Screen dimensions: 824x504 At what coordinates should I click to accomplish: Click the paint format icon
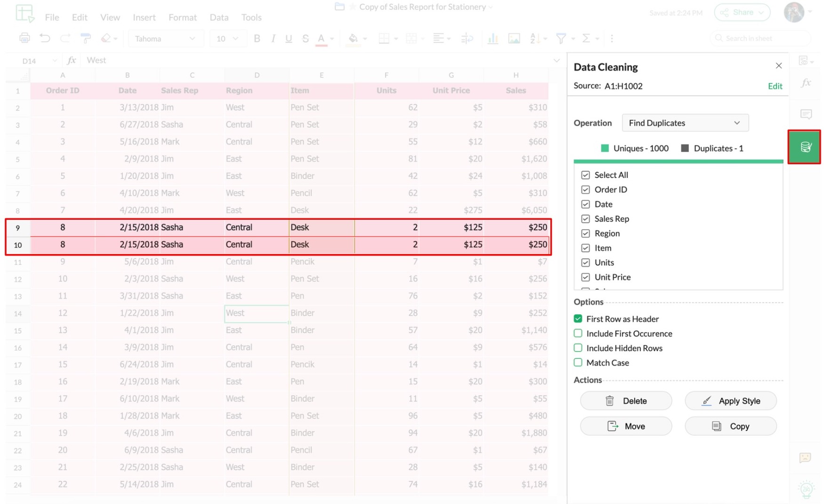pos(86,39)
